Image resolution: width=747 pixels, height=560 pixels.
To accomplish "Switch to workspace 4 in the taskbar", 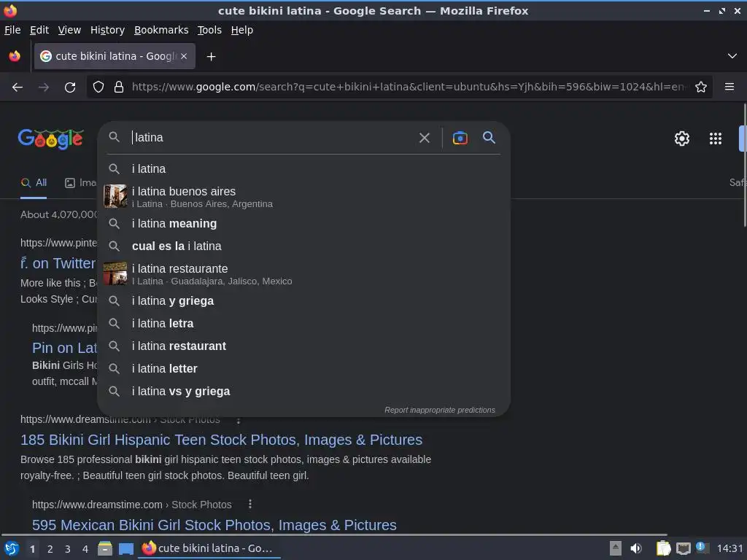I will point(85,549).
